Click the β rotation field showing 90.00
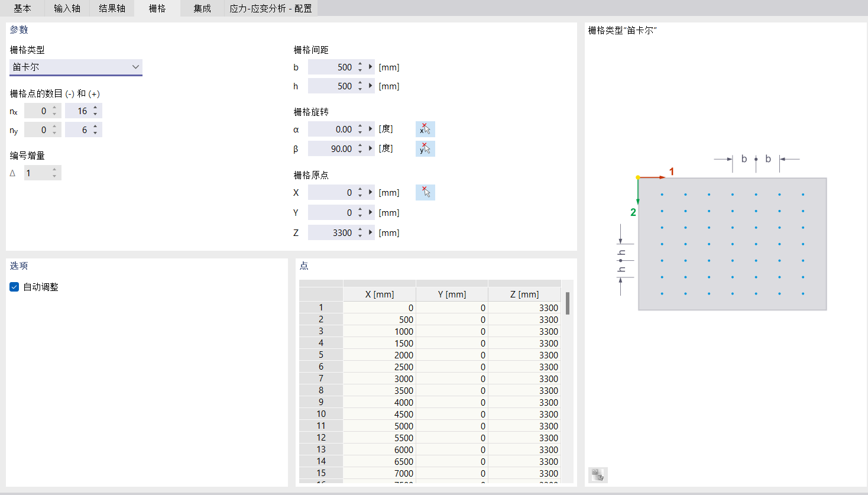 (331, 148)
